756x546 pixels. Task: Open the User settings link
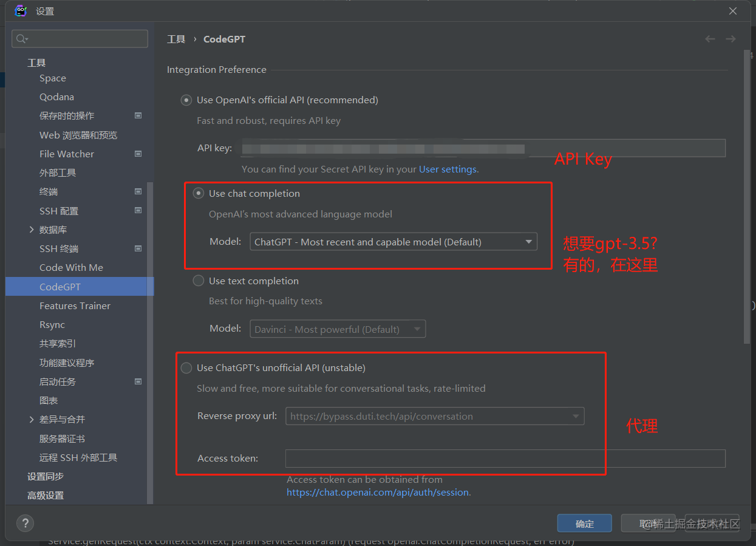pos(448,169)
